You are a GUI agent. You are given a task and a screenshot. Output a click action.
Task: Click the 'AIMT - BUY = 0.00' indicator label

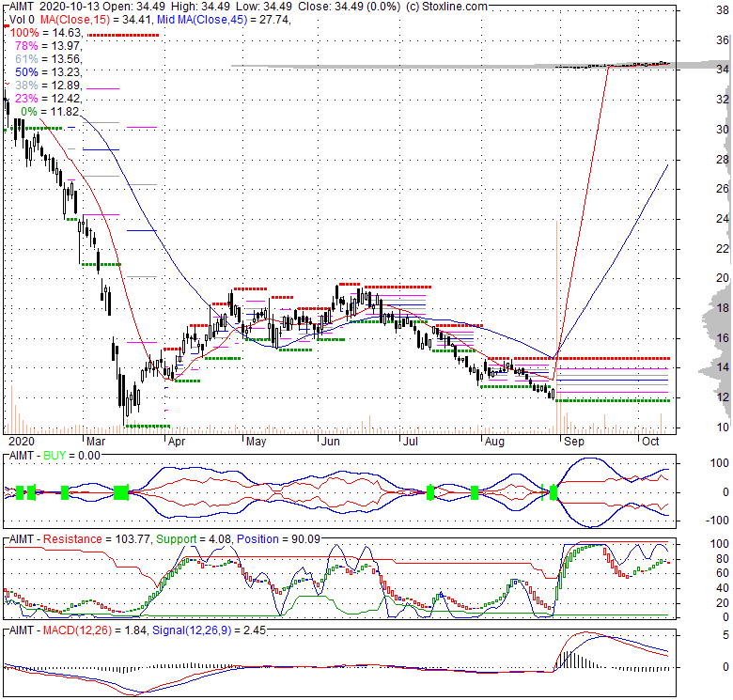click(x=55, y=456)
